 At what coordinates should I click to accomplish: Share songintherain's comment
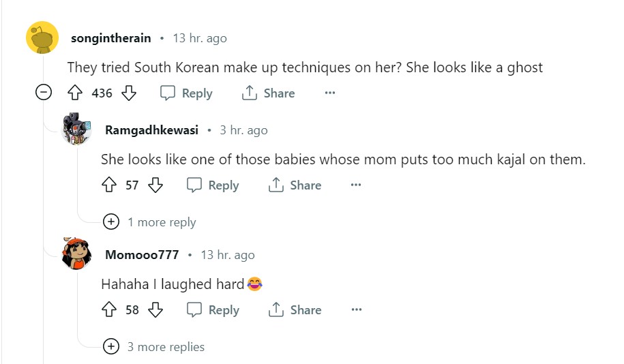pos(269,93)
